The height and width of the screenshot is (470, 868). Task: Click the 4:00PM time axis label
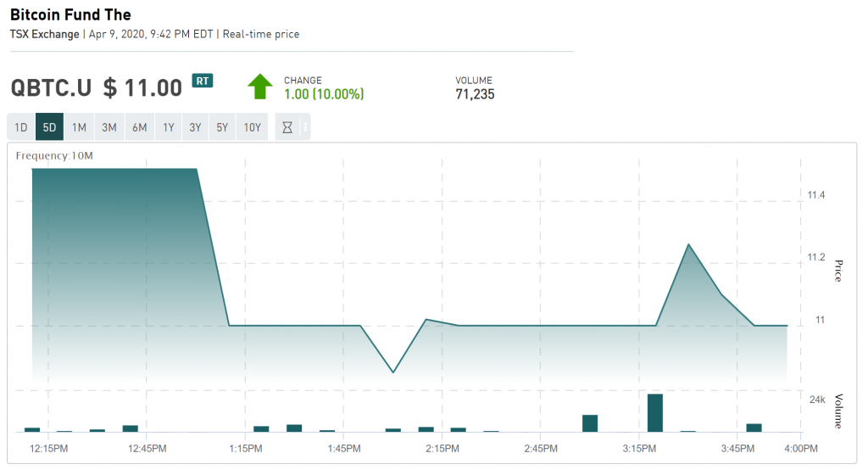pos(801,449)
